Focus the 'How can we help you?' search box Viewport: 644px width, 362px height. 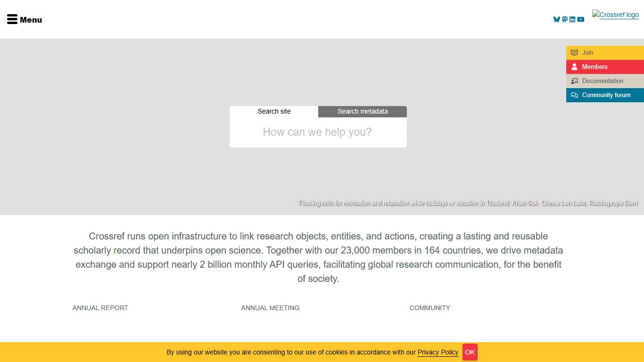tap(317, 132)
